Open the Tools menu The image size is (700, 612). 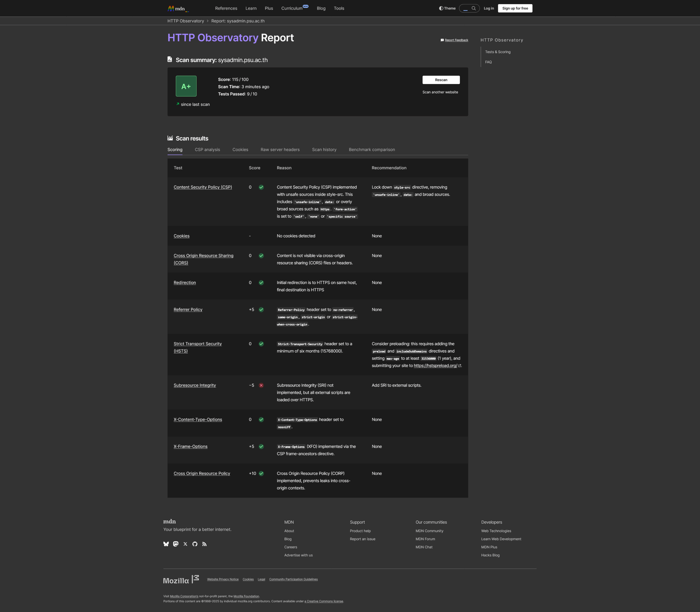[x=339, y=8]
